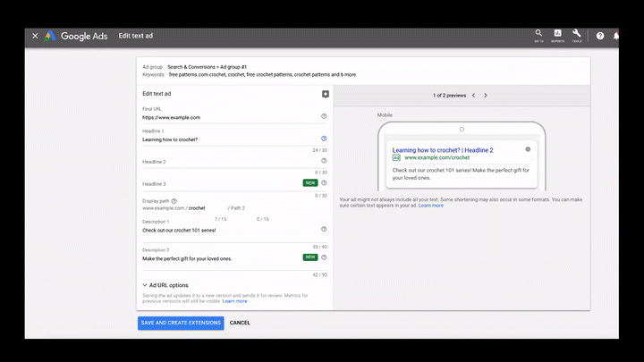Open the Tools wrench icon
The height and width of the screenshot is (362, 644).
click(577, 35)
